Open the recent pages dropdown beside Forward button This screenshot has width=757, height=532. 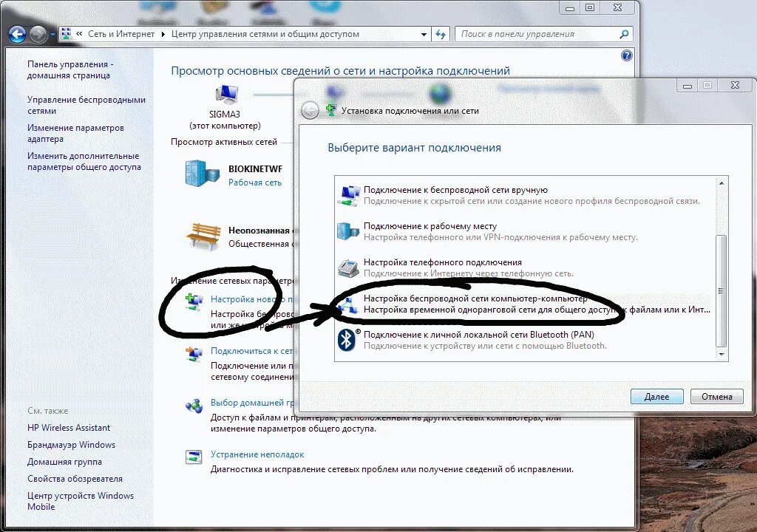52,35
